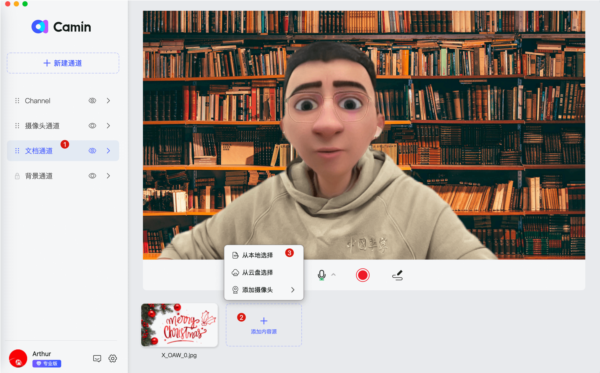
Task: Click the lock icon of 背景通道
Action: [17, 176]
